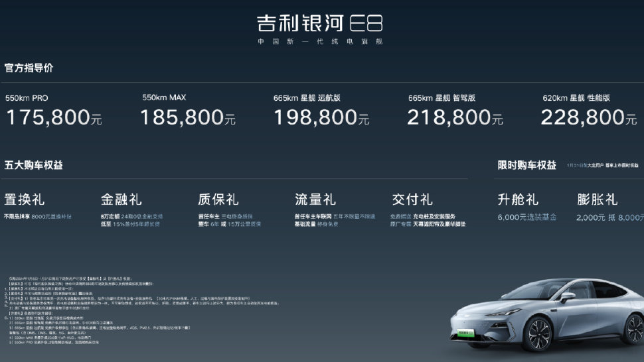Click the 中国新一代纯电旗舰 tagline
The image size is (644, 362).
pyautogui.click(x=320, y=41)
